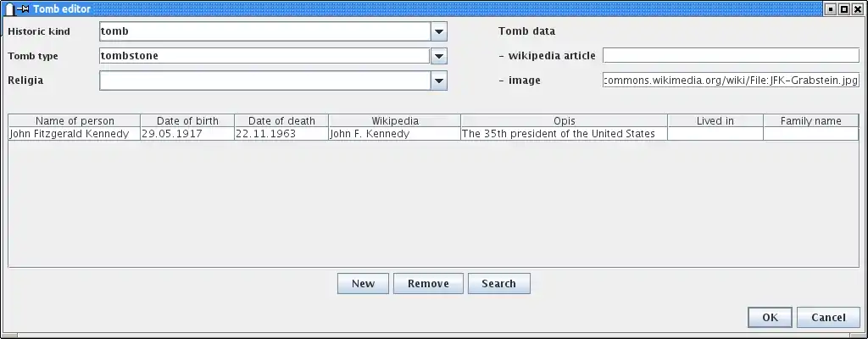Click the wikipedia article text field

731,56
